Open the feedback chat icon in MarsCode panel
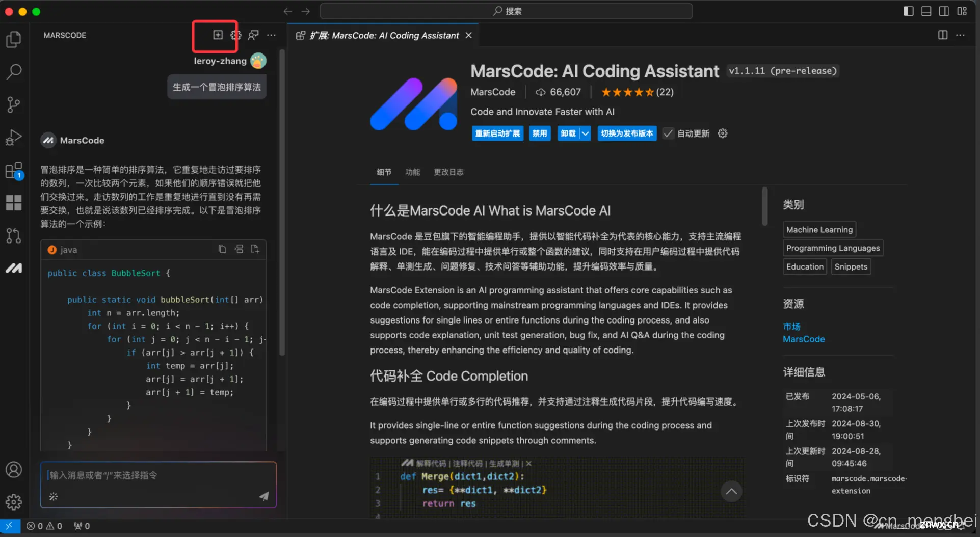 [x=253, y=35]
